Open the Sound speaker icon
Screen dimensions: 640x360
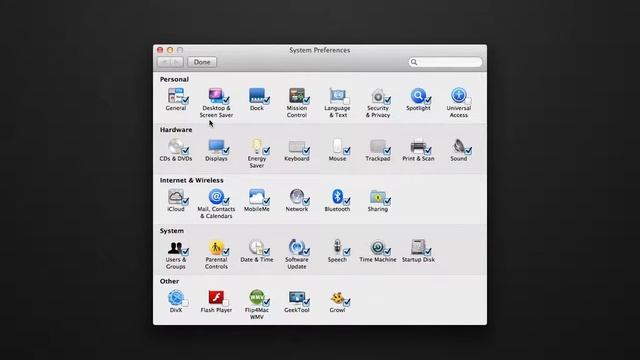458,146
